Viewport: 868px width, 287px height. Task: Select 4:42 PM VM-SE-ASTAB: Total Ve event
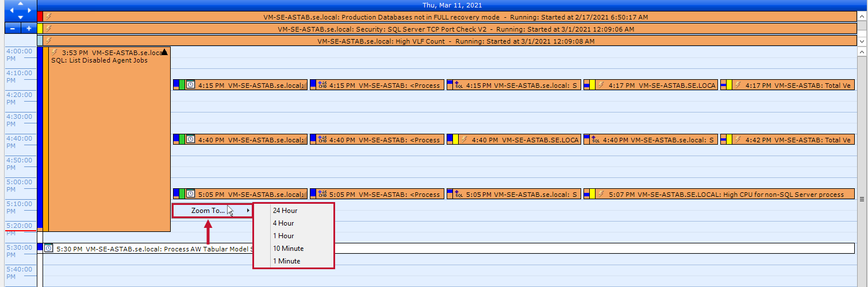788,139
